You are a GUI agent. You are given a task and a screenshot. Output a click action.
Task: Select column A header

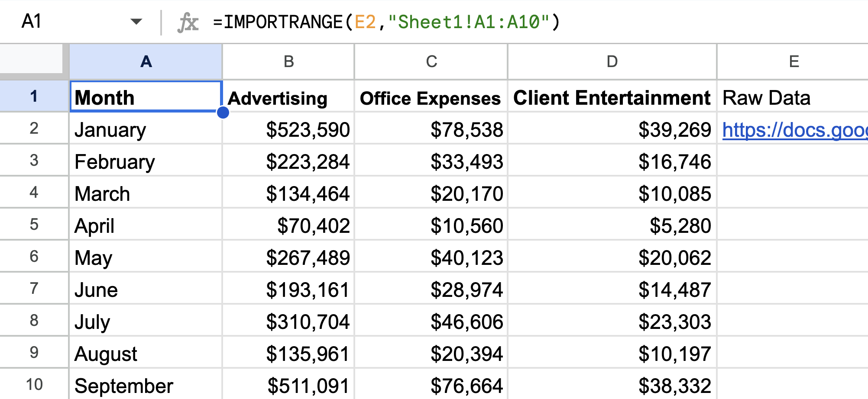(x=146, y=61)
